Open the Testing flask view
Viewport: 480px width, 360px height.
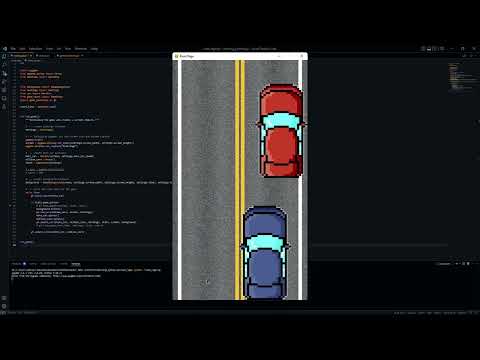(4, 107)
